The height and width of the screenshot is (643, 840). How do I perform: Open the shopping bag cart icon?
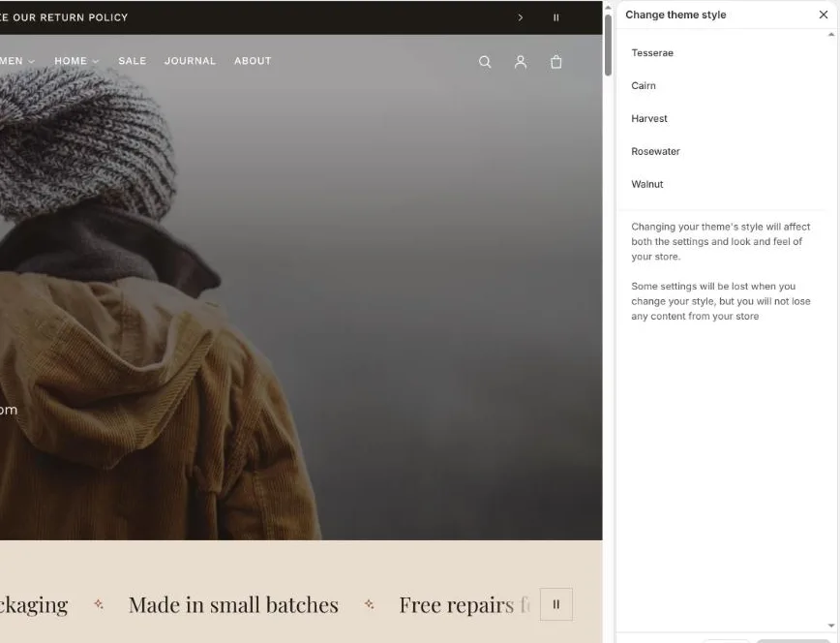556,62
